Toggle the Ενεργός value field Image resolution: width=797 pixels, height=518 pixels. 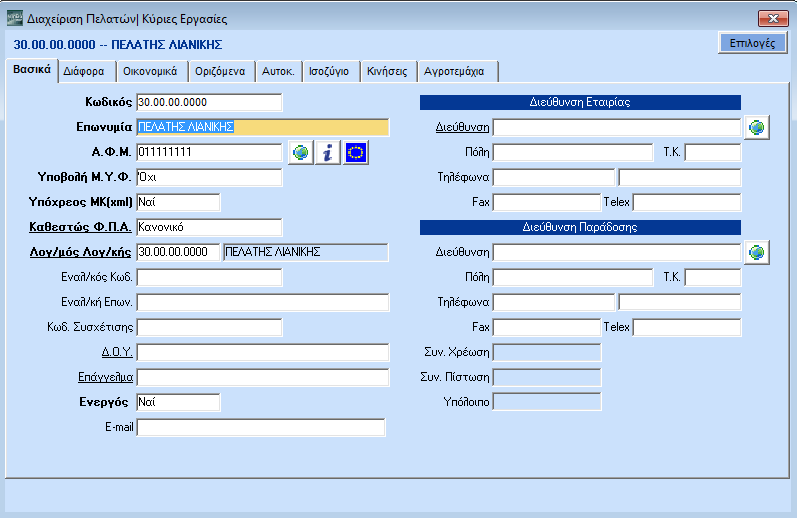pos(178,402)
